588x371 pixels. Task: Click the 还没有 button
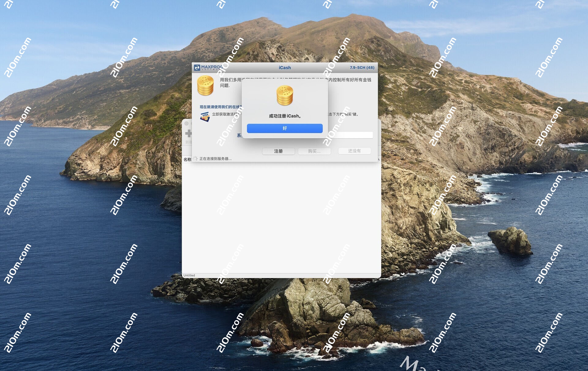[354, 151]
